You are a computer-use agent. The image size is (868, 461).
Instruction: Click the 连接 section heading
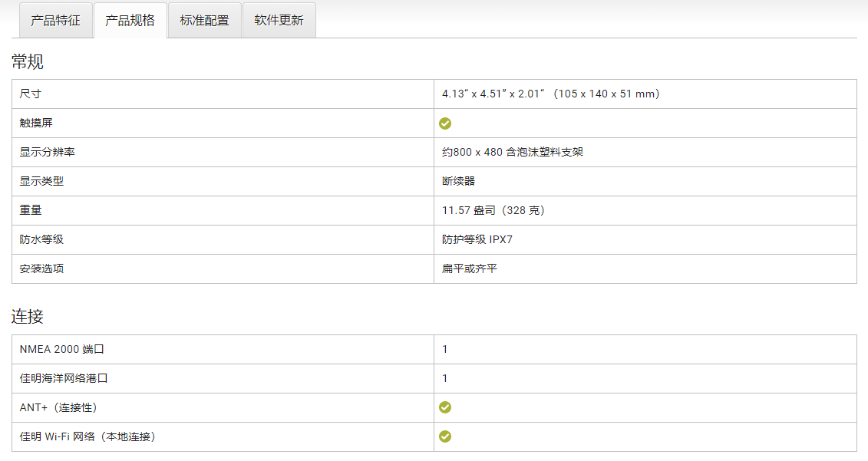[28, 316]
